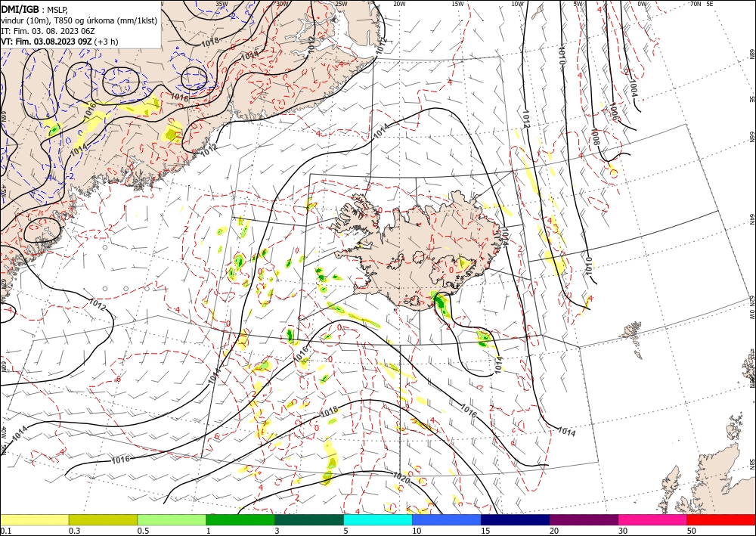Click the '35W' longitude label
756x536 pixels.
(222, 4)
